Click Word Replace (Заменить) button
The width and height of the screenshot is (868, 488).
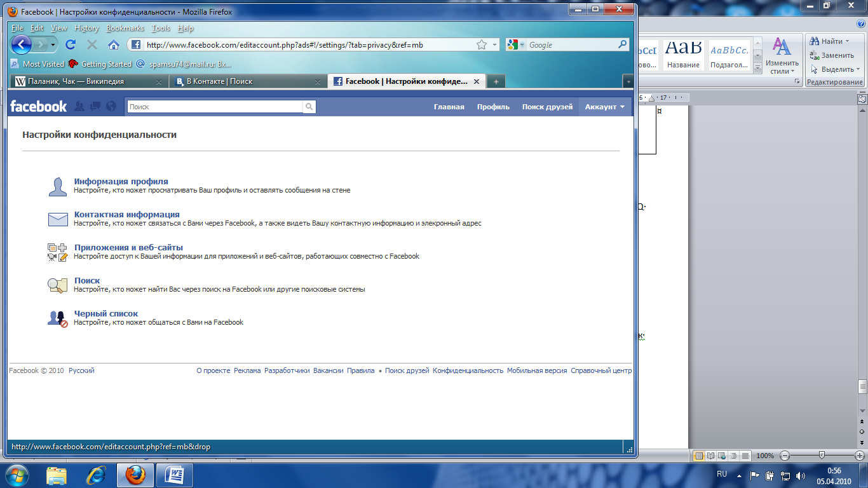pyautogui.click(x=832, y=55)
